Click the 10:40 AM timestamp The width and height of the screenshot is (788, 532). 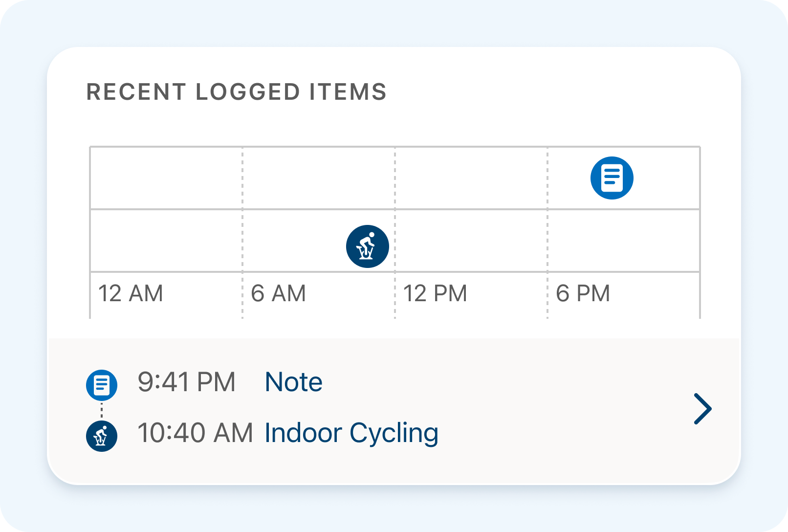[x=195, y=433]
